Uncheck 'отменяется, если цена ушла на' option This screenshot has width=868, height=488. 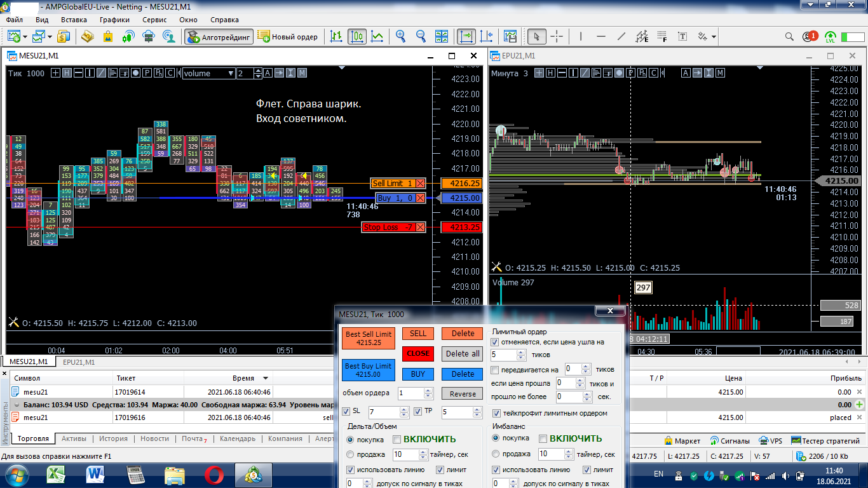tap(496, 342)
